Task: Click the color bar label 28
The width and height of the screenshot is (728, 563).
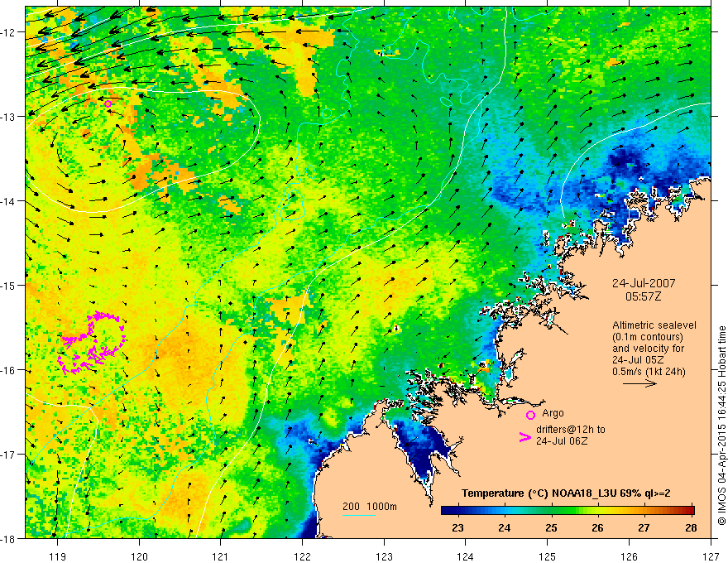Action: (x=691, y=527)
